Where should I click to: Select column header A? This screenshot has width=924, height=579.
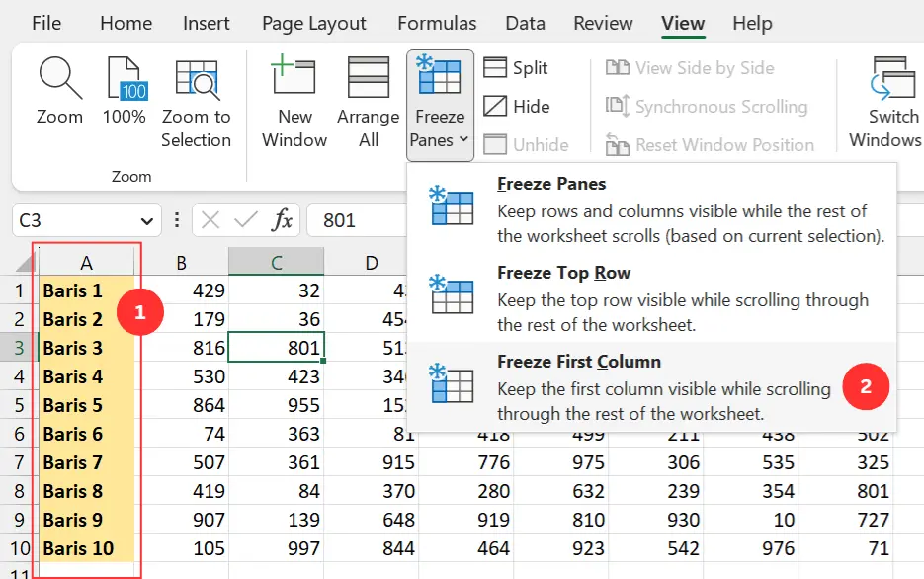pyautogui.click(x=86, y=262)
